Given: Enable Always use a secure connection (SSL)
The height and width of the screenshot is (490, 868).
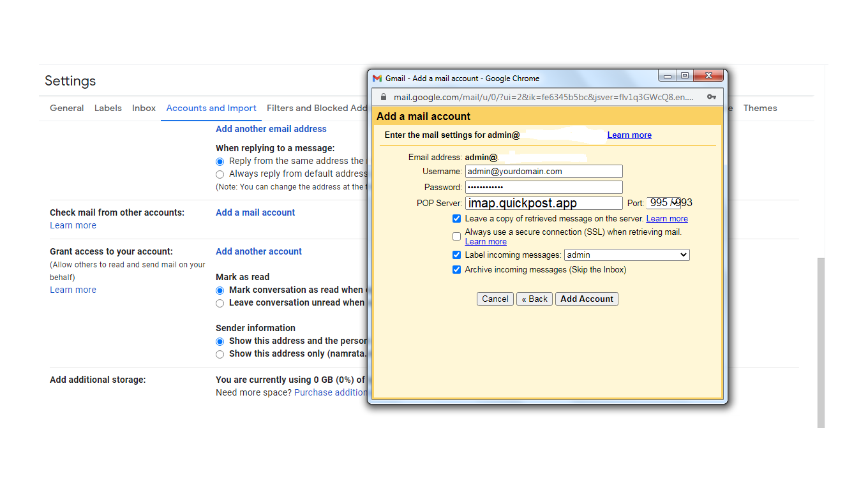Looking at the screenshot, I should click(x=456, y=237).
